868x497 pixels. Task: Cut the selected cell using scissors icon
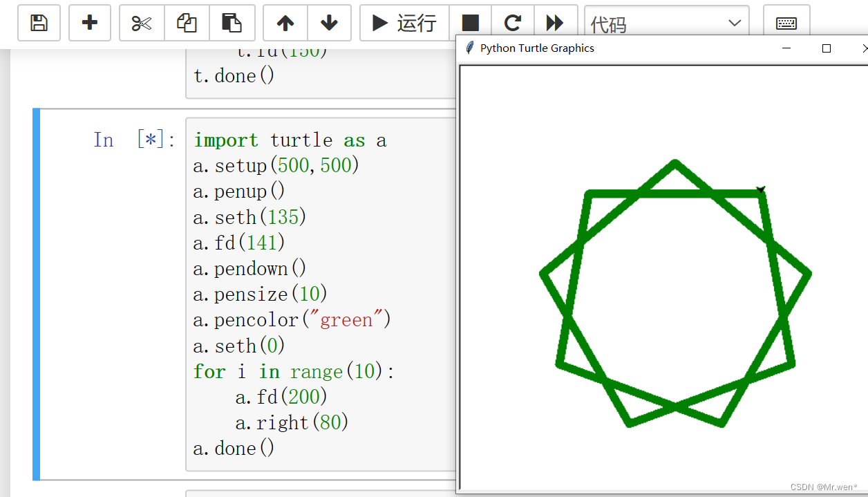coord(141,23)
